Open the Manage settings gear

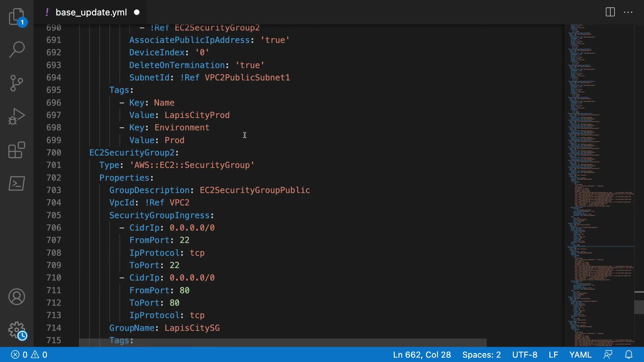coord(16,330)
